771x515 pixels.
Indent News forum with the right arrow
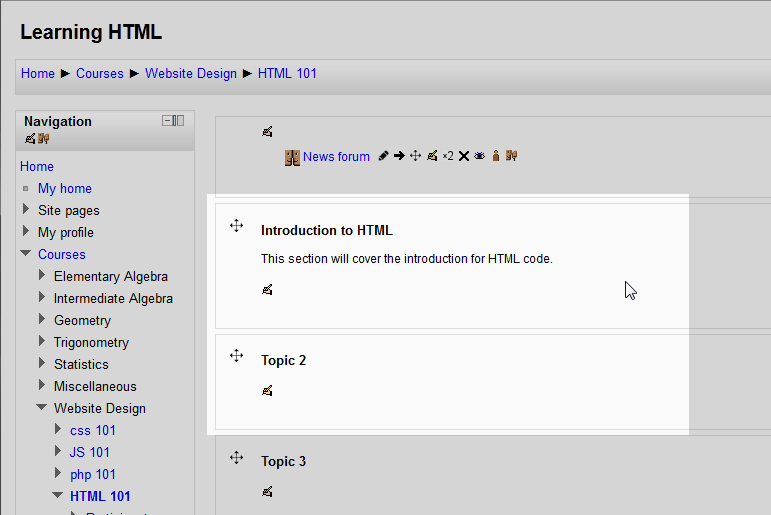399,156
